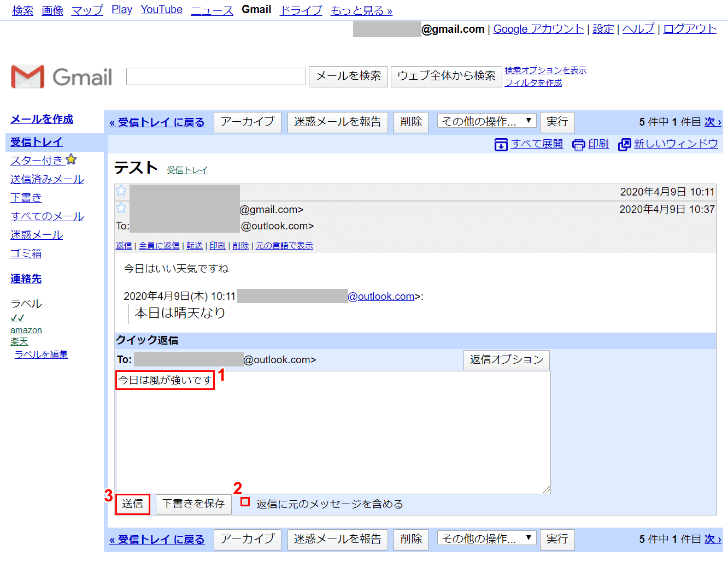Click ログアウト to sign out

click(690, 29)
